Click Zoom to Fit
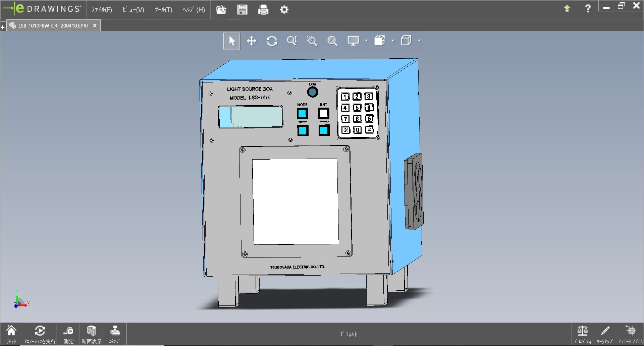Screen dimensions: 644x346 coord(332,41)
